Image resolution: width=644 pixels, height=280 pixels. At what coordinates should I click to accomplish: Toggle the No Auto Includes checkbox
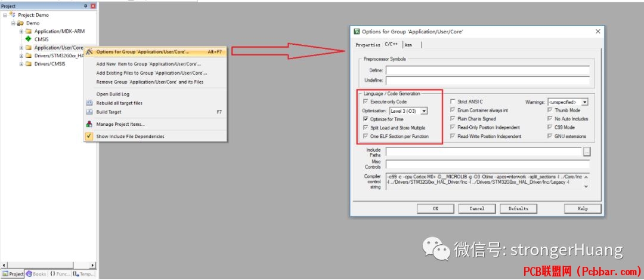point(550,119)
